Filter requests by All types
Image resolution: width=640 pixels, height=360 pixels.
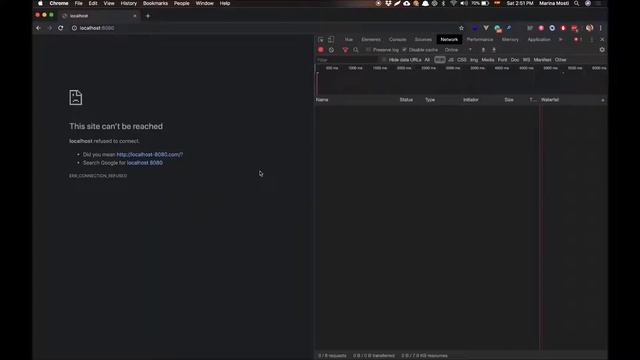427,60
